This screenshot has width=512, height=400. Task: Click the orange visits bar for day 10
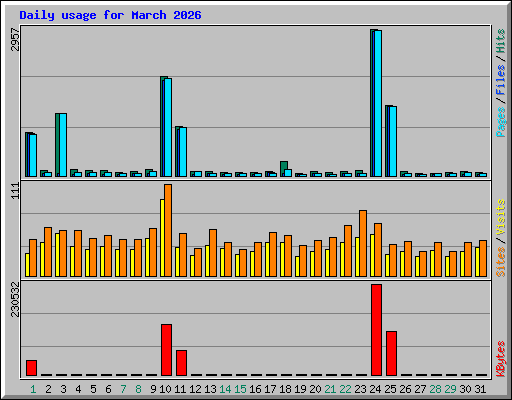coord(168,230)
